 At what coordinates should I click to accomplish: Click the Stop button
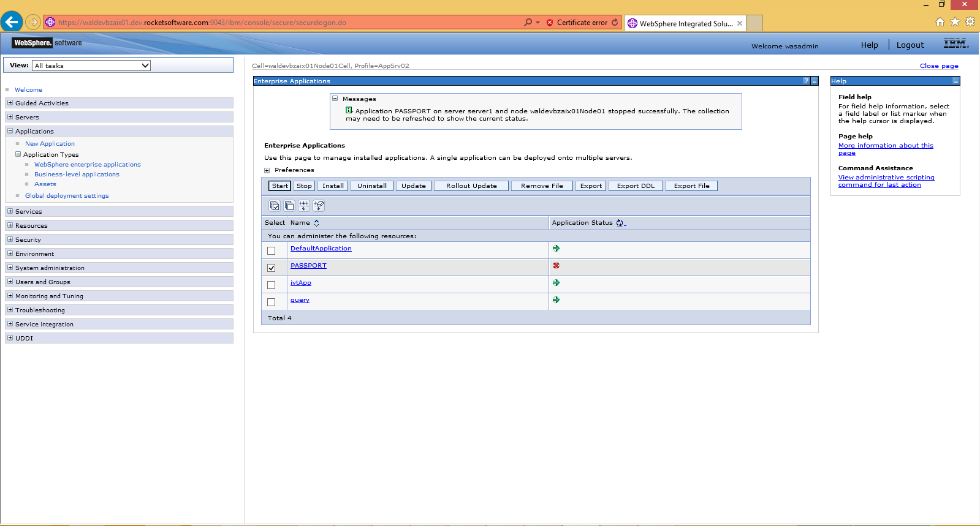pos(305,186)
